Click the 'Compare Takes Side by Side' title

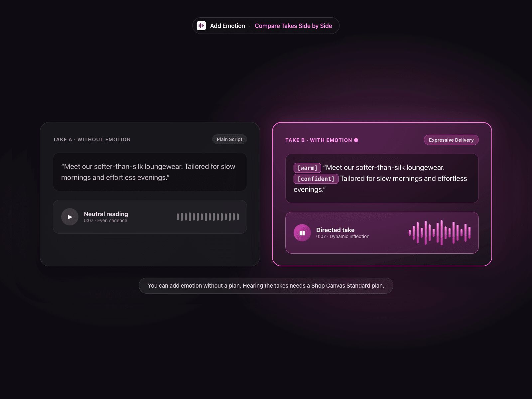[x=293, y=26]
